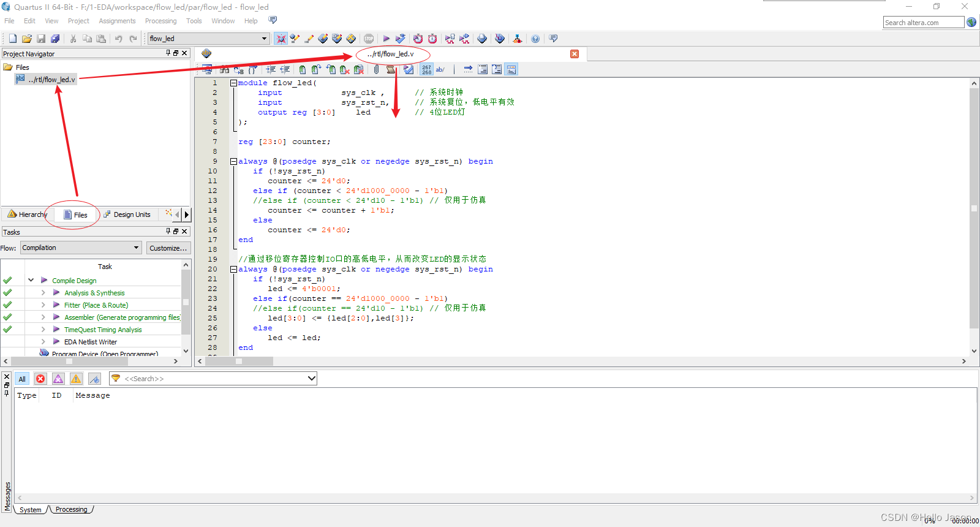Click the binoculars Find icon in the editor toolbar
980x527 pixels.
(x=224, y=70)
